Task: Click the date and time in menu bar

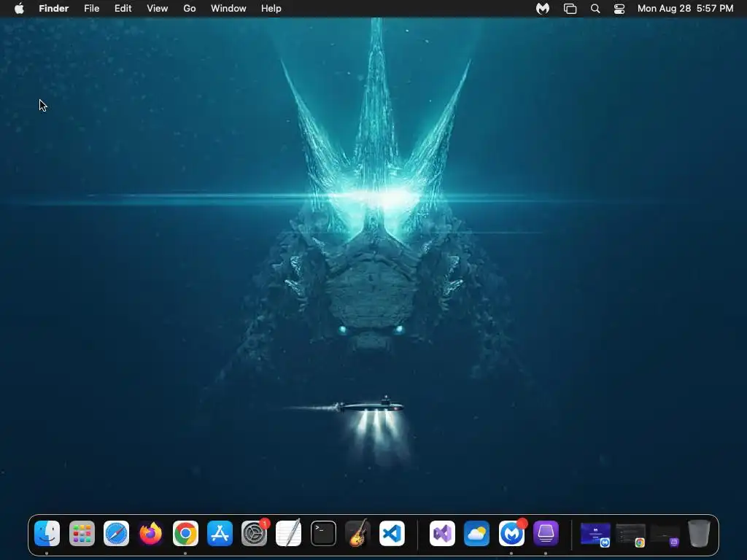Action: coord(685,9)
